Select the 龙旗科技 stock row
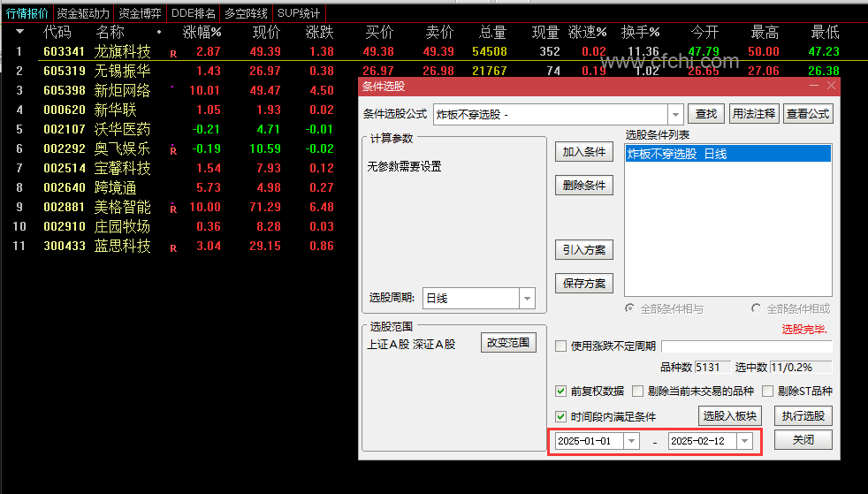 [122, 51]
